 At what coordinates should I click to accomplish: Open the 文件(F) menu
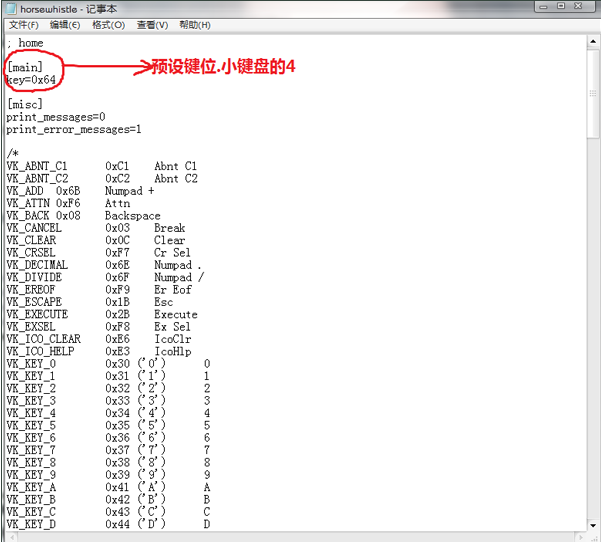point(24,25)
